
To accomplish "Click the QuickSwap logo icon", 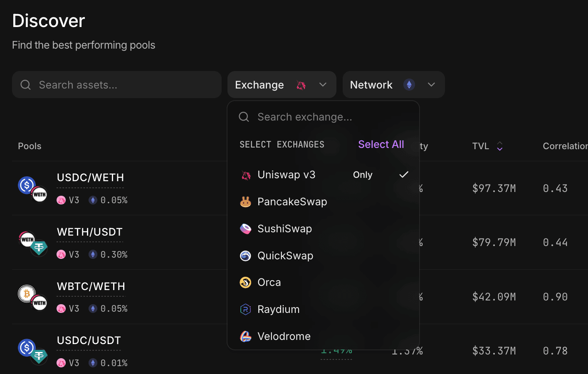I will [x=246, y=256].
